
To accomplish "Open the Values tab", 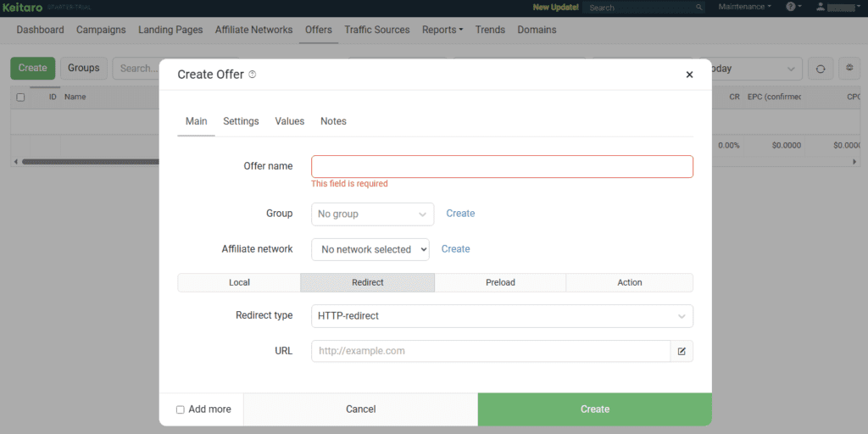I will [x=289, y=121].
